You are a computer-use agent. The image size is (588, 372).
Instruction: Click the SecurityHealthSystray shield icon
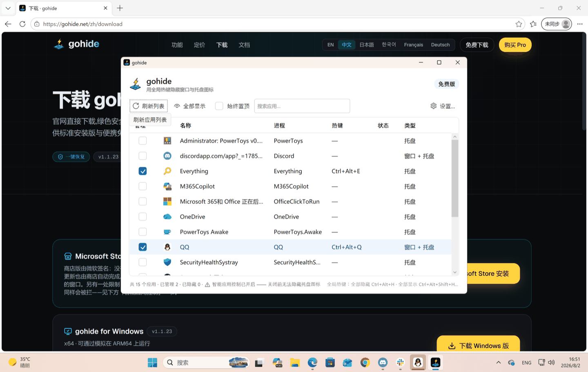pos(167,262)
